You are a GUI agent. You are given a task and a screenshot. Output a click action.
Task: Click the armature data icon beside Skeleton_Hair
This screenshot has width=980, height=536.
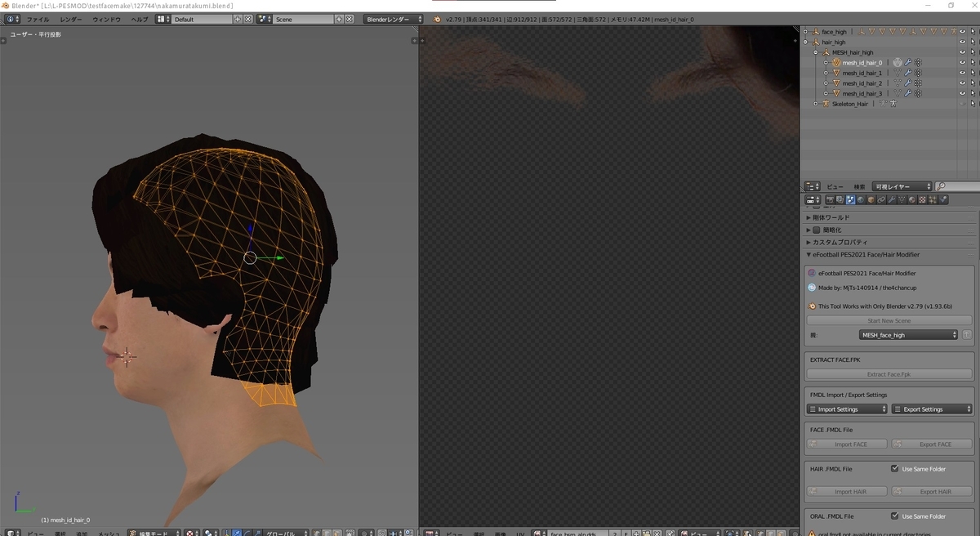click(x=883, y=104)
